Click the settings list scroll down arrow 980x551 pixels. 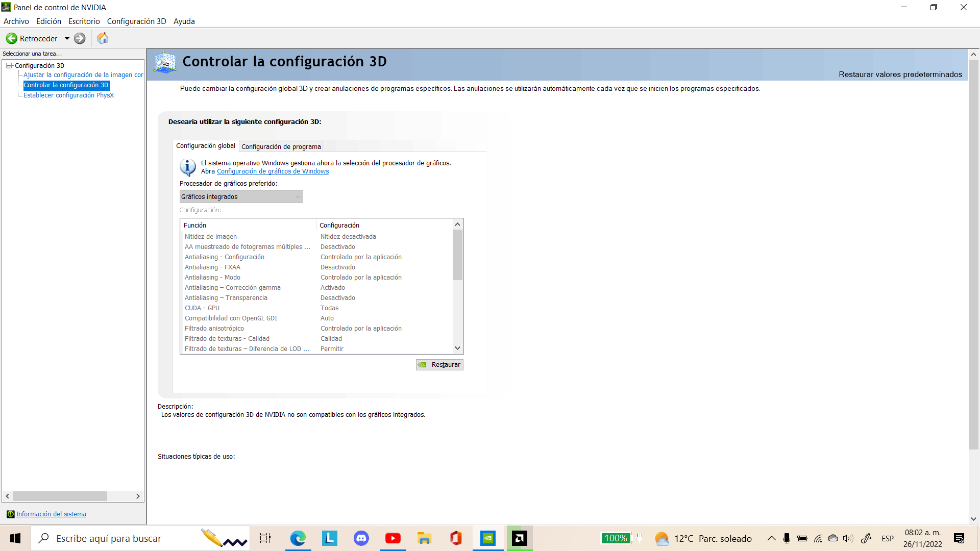(457, 348)
